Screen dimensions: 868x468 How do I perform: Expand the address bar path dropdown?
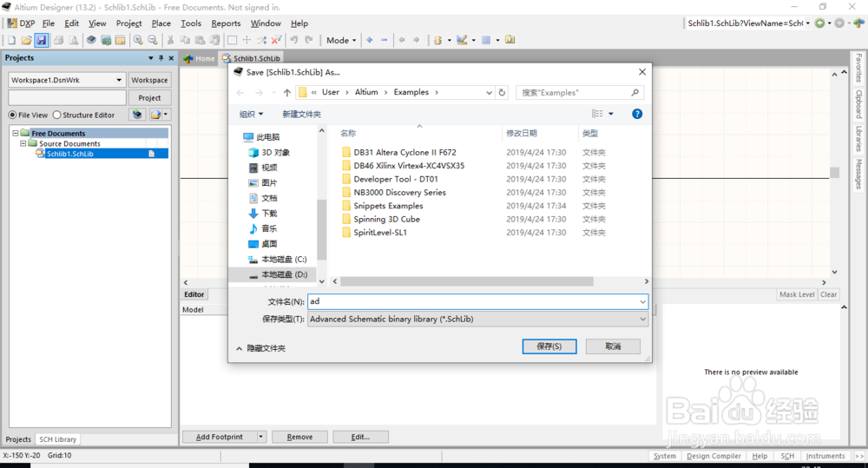pos(489,93)
